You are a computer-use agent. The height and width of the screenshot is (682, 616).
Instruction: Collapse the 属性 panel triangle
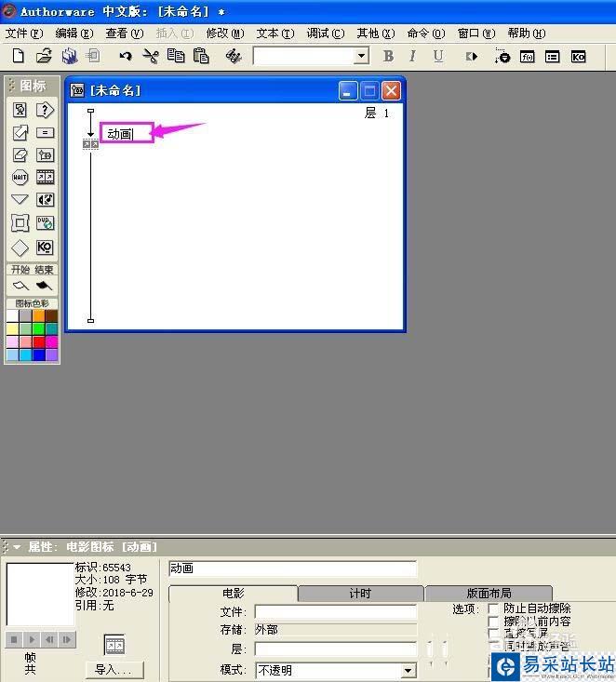(x=17, y=547)
